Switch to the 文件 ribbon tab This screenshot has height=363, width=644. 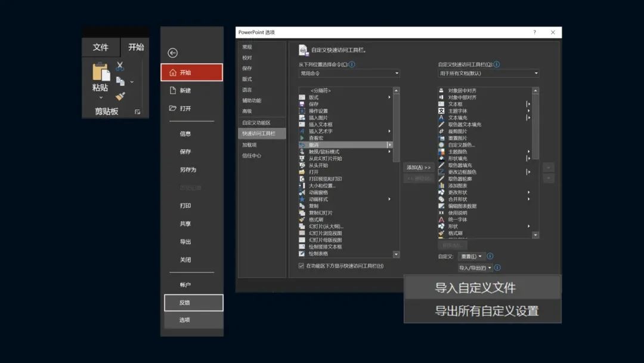pos(101,47)
